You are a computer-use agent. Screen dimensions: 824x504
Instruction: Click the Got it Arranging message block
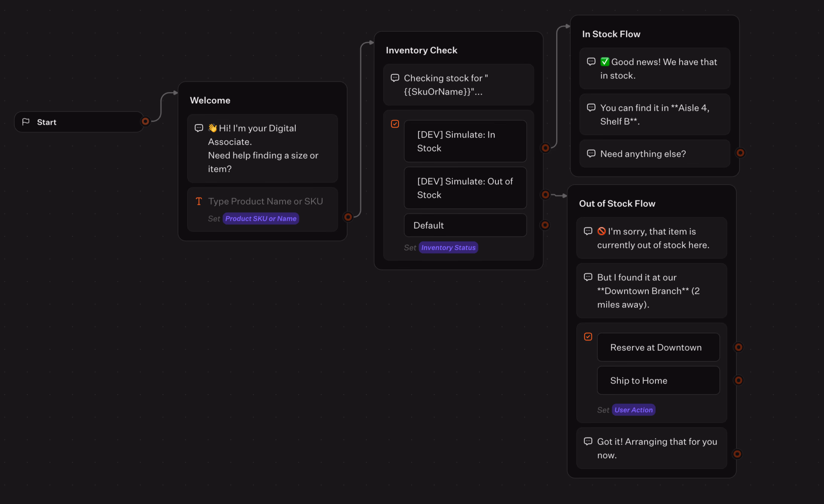651,448
